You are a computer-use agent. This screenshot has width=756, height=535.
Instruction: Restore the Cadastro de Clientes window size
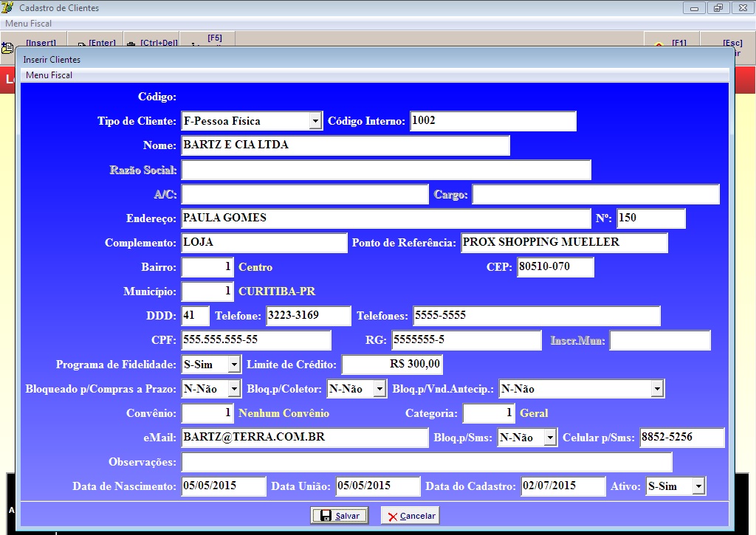[x=717, y=8]
